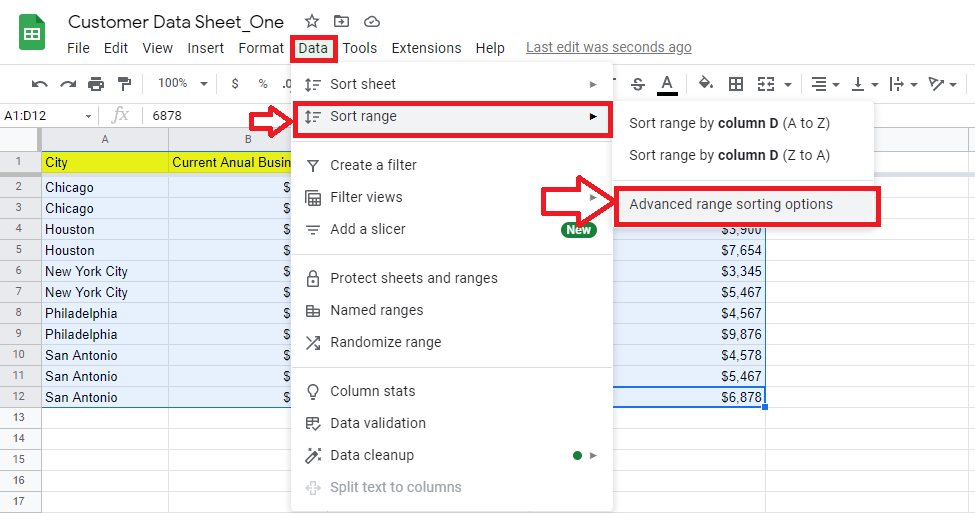The height and width of the screenshot is (513, 975).
Task: Open the horizontal align dropdown
Action: coord(824,84)
